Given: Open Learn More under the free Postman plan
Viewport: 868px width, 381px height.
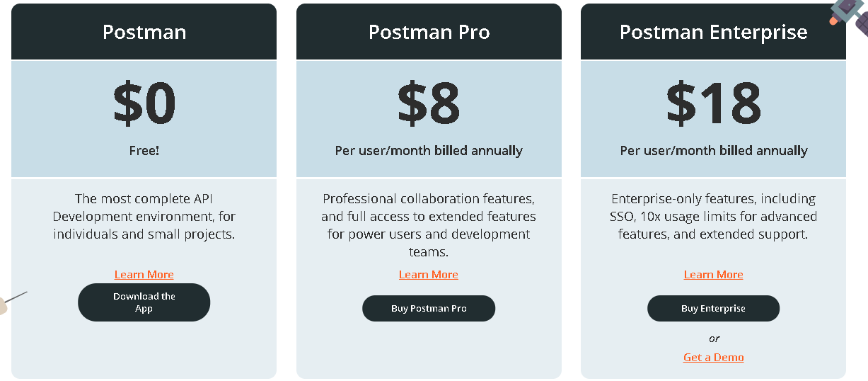Looking at the screenshot, I should (x=144, y=275).
